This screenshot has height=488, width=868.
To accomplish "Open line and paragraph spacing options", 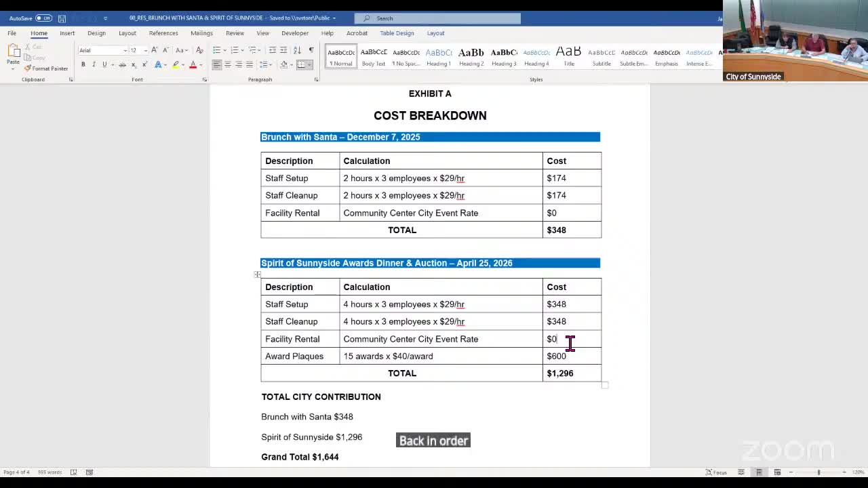I will (266, 64).
